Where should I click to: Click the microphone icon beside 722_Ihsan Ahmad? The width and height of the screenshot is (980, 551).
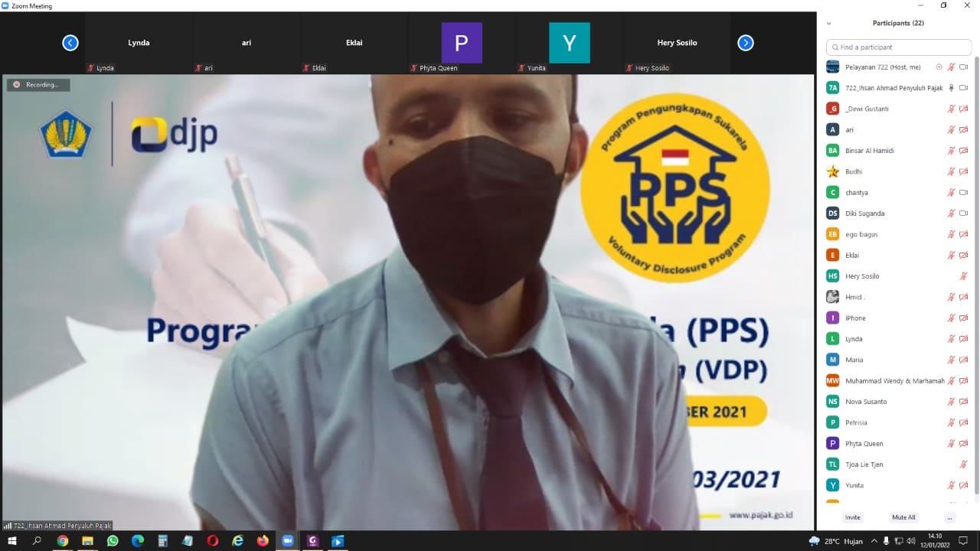tap(951, 88)
